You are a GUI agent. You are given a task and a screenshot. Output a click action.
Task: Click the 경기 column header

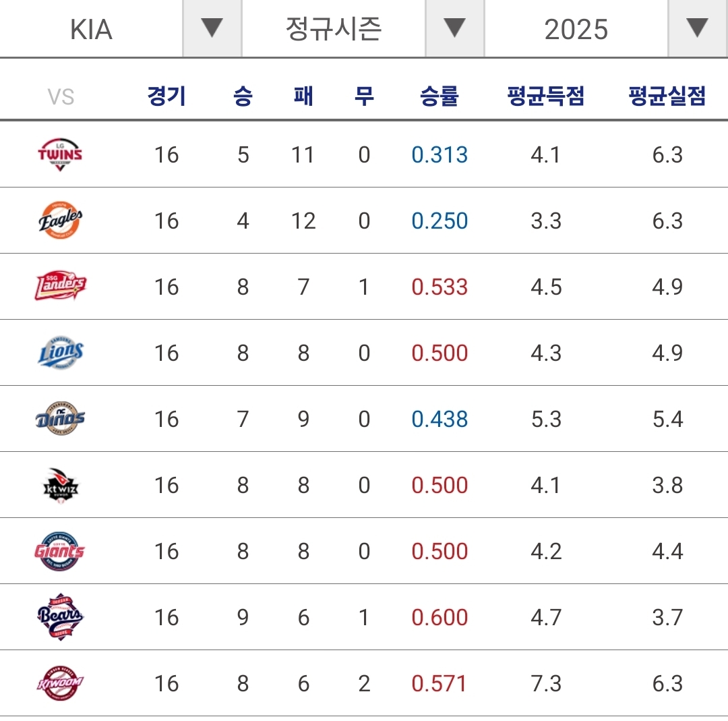click(x=166, y=96)
